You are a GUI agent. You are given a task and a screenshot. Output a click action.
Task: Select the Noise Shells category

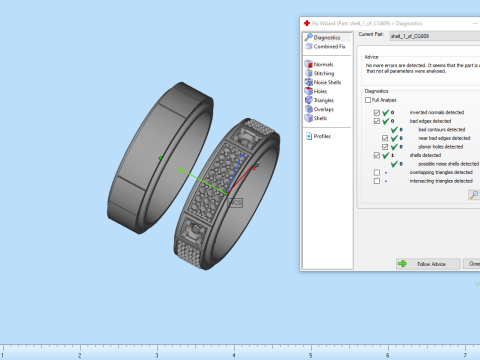(327, 82)
